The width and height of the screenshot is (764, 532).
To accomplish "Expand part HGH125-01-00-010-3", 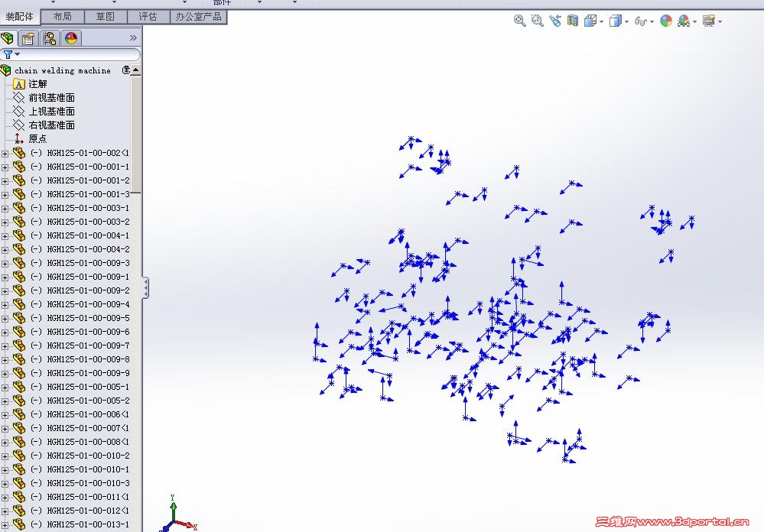I will [5, 484].
